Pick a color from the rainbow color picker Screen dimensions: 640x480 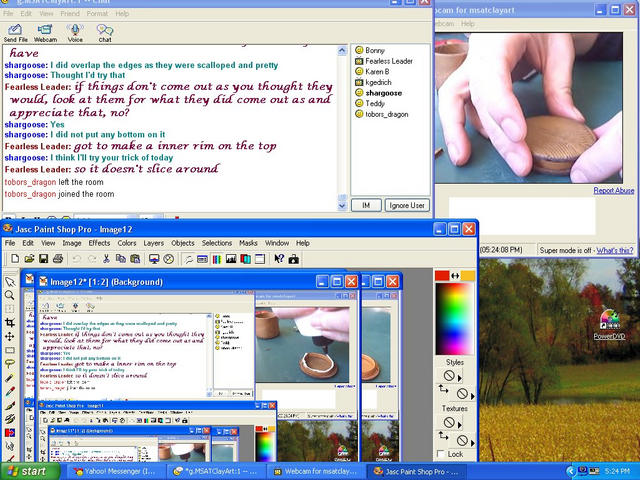(x=455, y=318)
